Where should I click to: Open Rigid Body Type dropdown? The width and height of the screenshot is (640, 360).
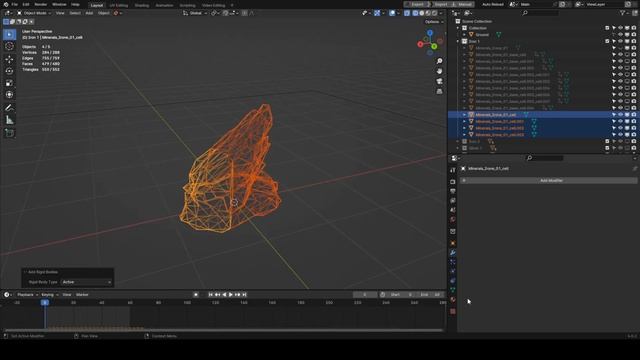pos(87,282)
